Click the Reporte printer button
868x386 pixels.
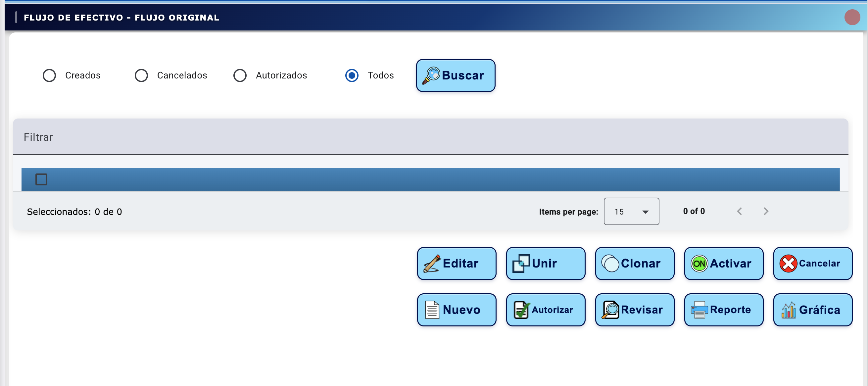(x=723, y=310)
